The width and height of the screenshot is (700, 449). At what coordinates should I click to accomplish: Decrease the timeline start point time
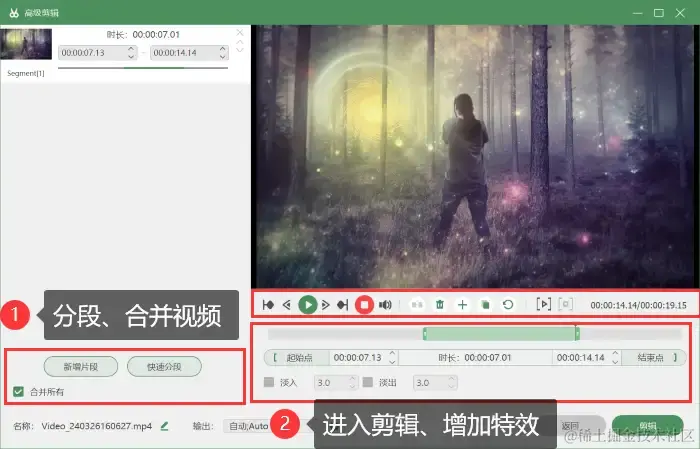pyautogui.click(x=392, y=362)
